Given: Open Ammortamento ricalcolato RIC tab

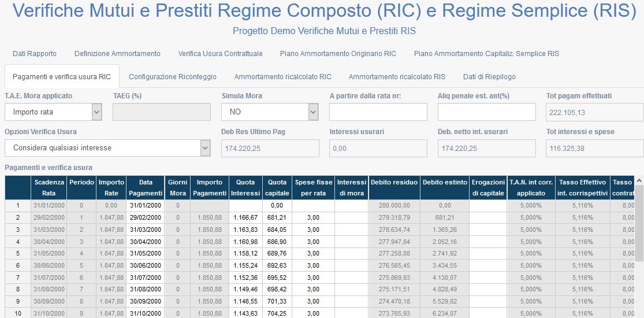Looking at the screenshot, I should point(282,76).
